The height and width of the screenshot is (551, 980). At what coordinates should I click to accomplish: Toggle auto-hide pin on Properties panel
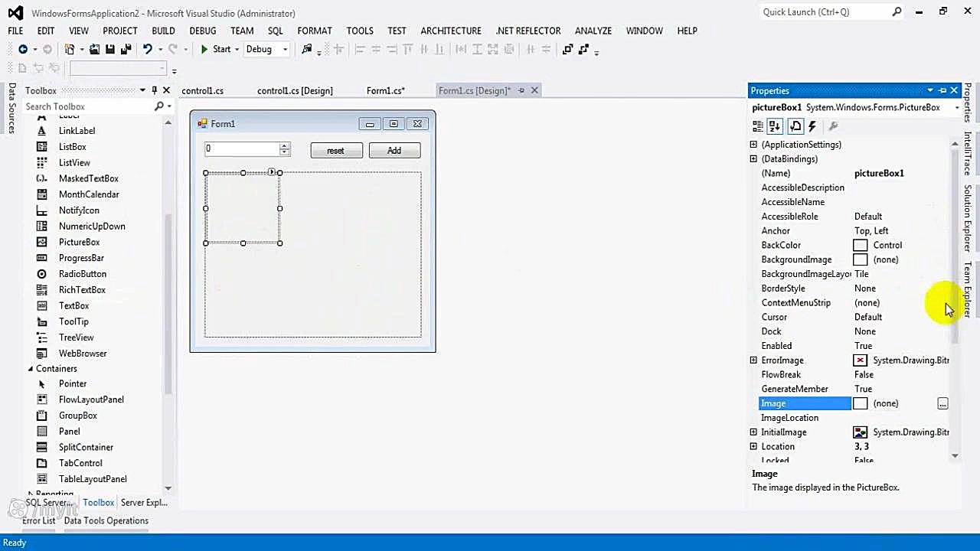pyautogui.click(x=942, y=90)
